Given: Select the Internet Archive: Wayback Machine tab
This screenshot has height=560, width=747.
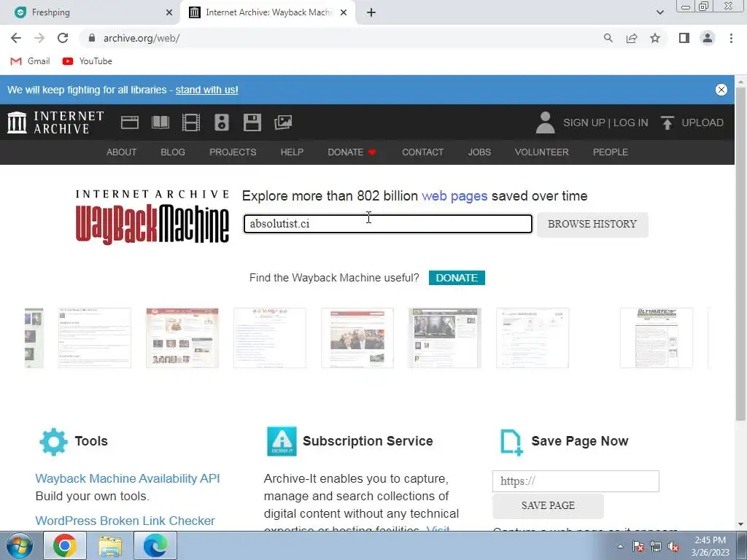Looking at the screenshot, I should [268, 13].
